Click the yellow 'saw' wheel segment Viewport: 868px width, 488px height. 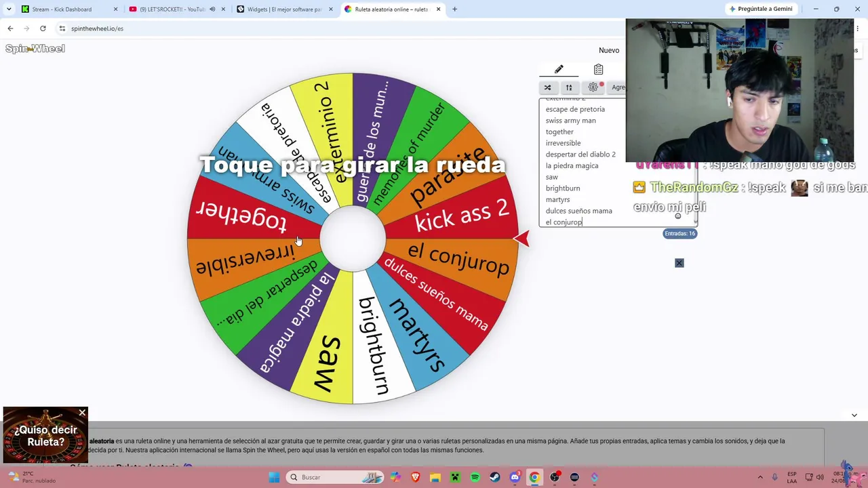coord(327,362)
